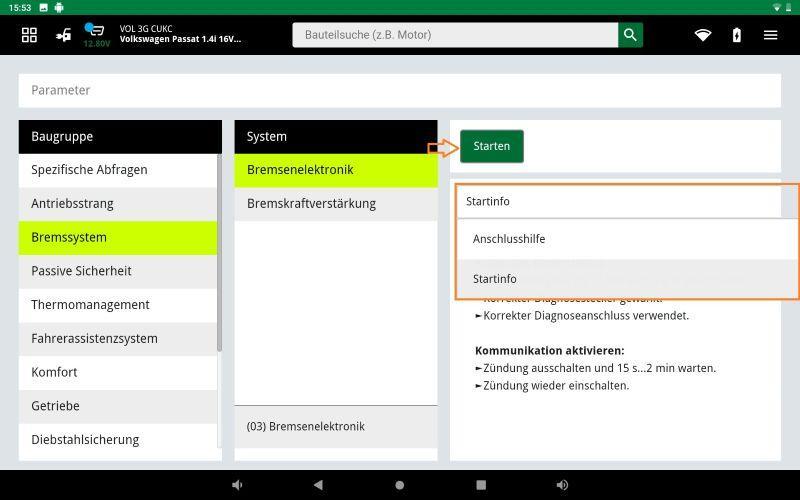Click the Bauteilsuche search field
This screenshot has width=800, height=500.
click(x=455, y=35)
